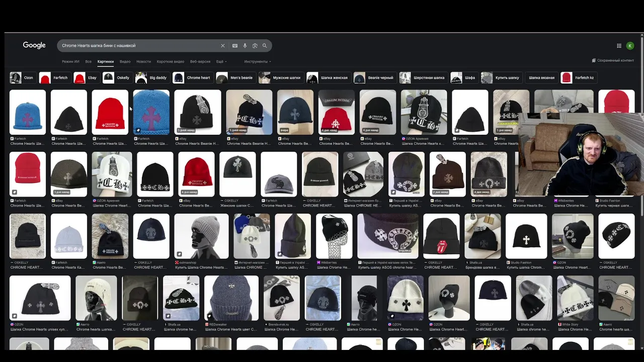Select the Шерстяная шапка chip
The width and height of the screenshot is (644, 362).
click(x=423, y=78)
